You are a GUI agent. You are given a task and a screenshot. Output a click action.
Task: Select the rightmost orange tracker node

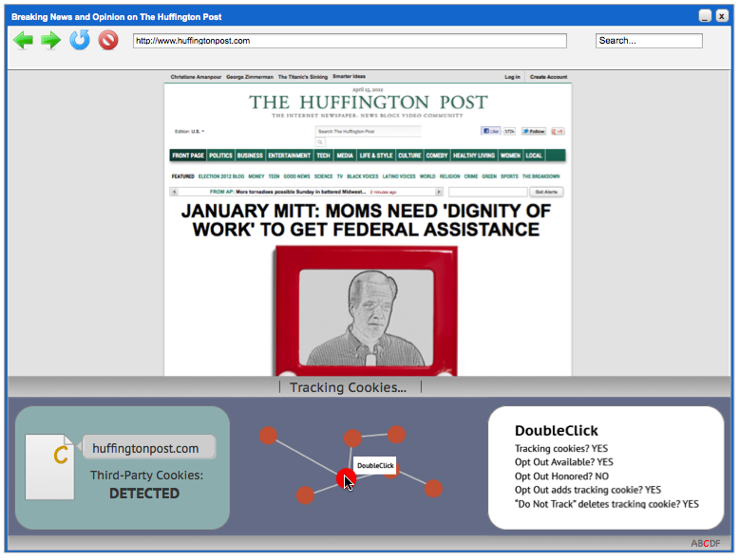pos(433,489)
